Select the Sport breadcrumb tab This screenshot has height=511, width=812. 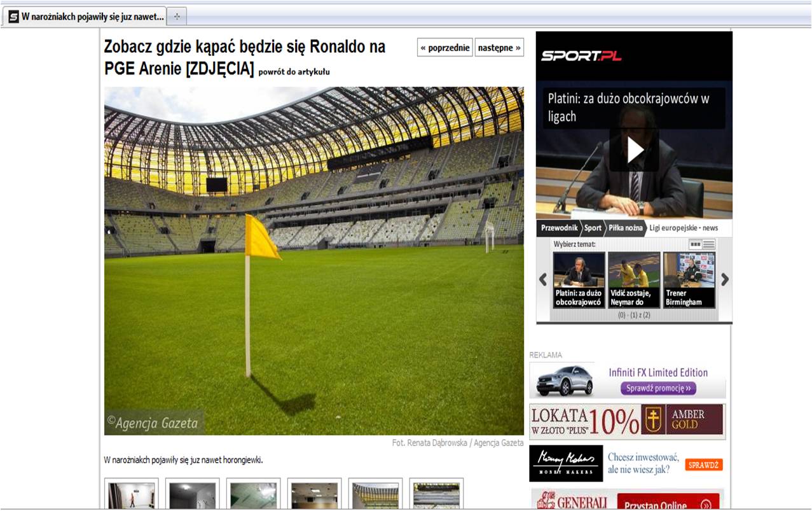(593, 228)
